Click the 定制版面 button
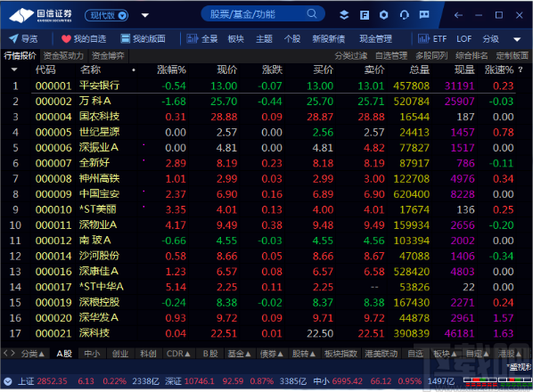Screen dimensions: 533x392 coord(512,56)
